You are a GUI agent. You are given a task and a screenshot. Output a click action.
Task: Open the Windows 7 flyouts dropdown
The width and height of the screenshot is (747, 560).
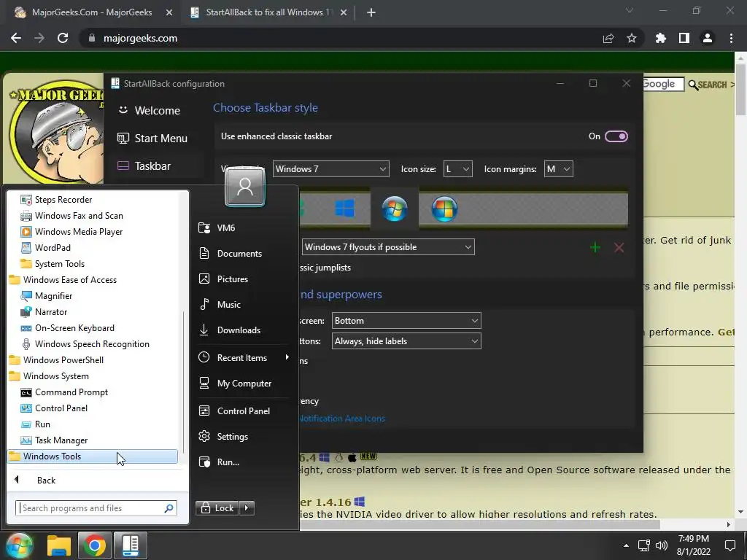pos(388,247)
